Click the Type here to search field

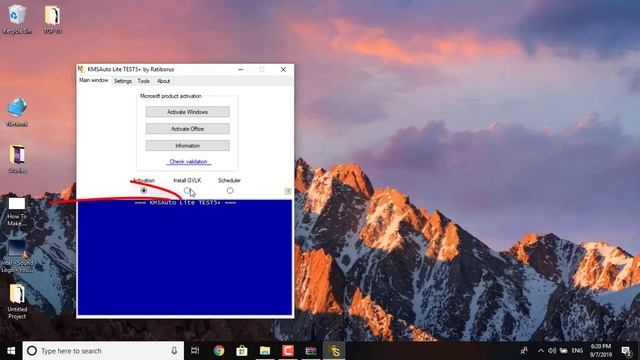pos(103,351)
